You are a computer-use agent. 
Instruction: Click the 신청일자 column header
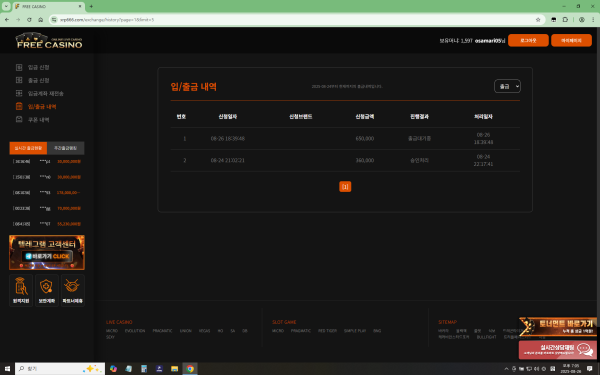pyautogui.click(x=228, y=117)
